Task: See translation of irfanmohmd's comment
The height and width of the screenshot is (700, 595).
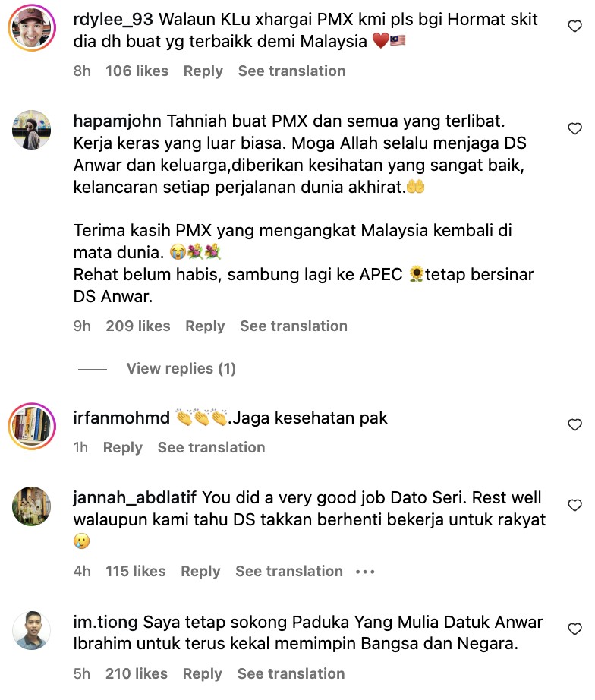Action: pyautogui.click(x=212, y=447)
